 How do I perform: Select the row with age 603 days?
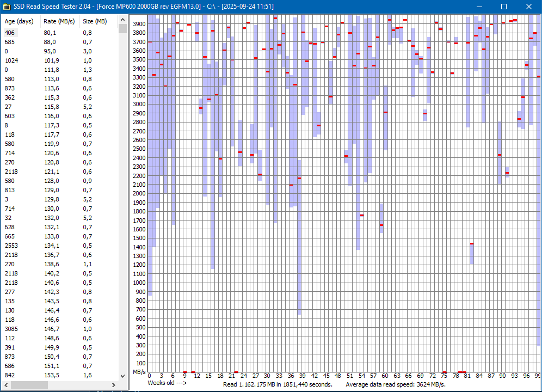[x=59, y=116]
